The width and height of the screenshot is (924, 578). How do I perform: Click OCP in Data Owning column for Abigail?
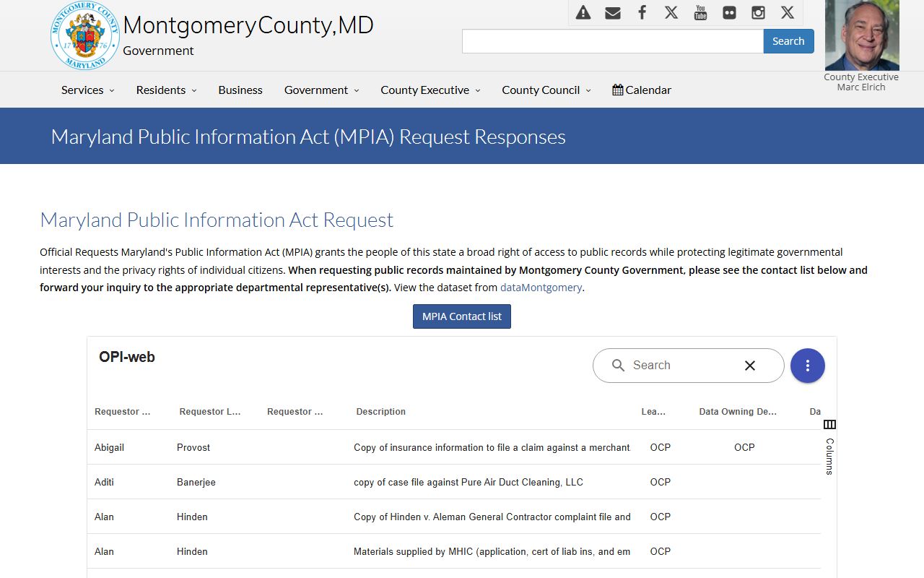click(744, 447)
